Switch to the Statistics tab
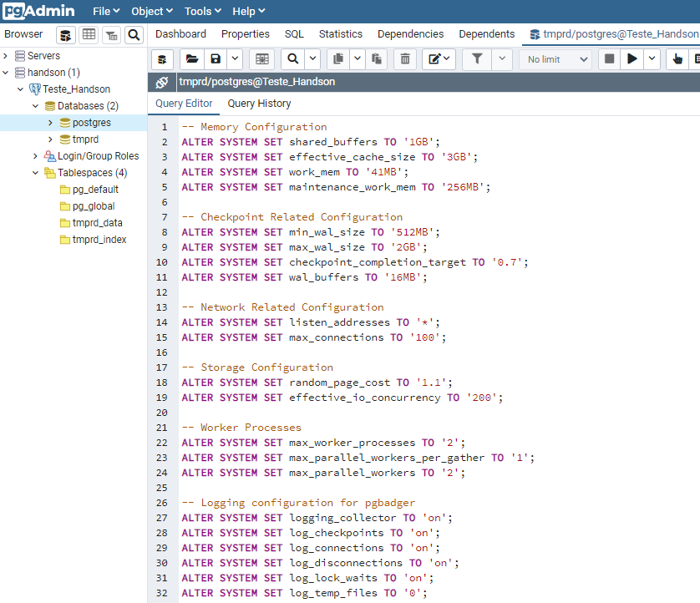 pyautogui.click(x=341, y=34)
